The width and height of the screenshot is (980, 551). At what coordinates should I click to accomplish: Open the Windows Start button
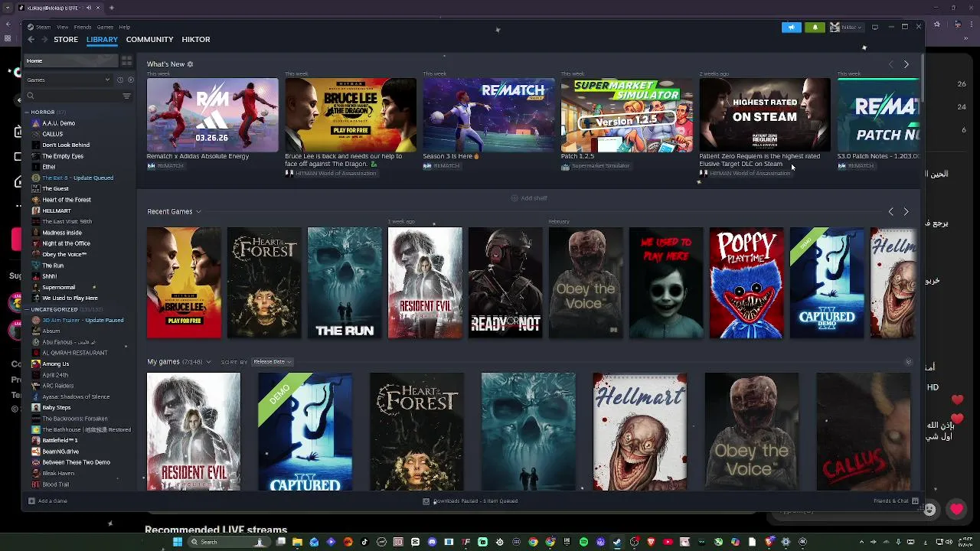click(x=178, y=542)
